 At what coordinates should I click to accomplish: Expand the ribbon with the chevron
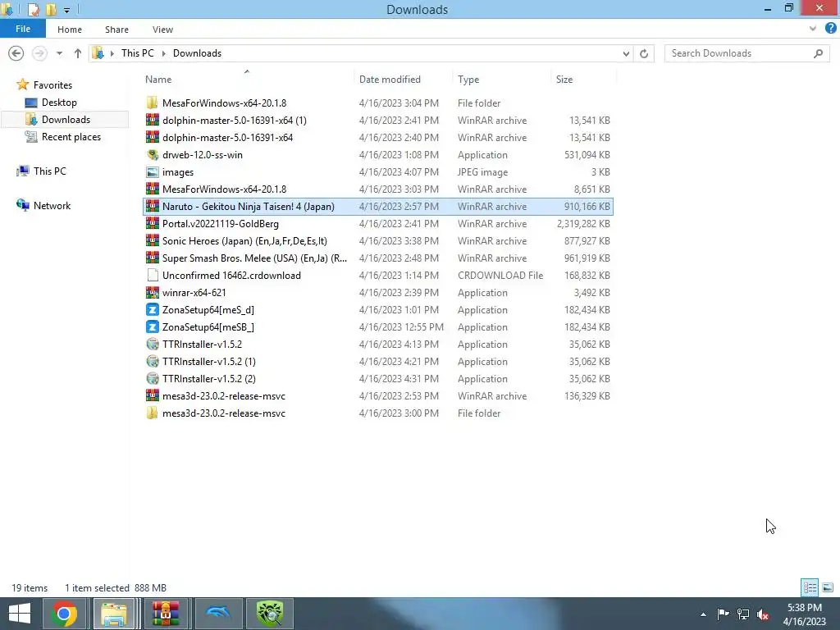[x=813, y=29]
